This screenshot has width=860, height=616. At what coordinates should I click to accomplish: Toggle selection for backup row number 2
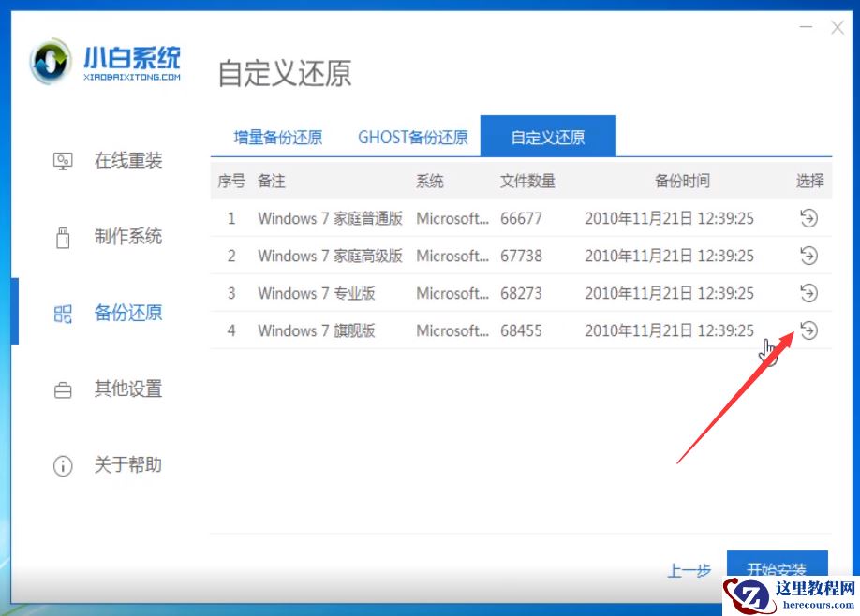808,256
